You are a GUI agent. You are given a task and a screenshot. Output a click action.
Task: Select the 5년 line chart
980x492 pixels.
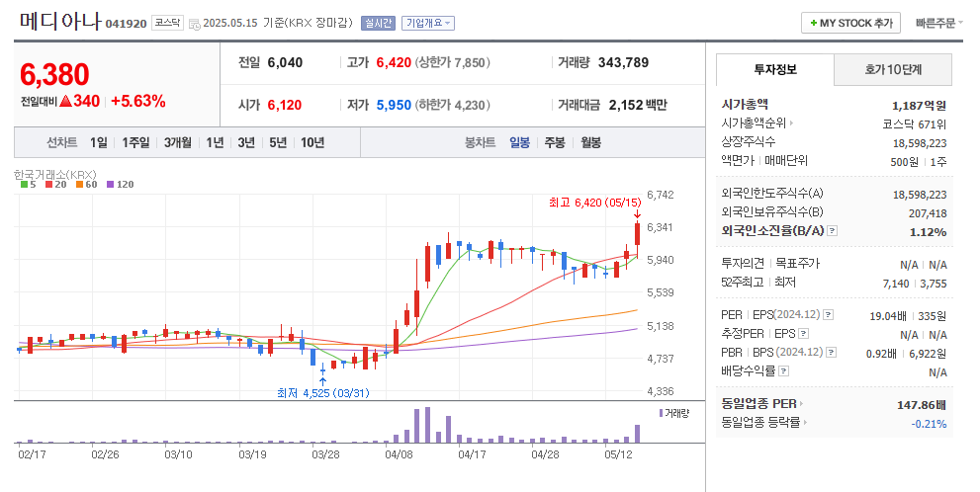pos(278,143)
